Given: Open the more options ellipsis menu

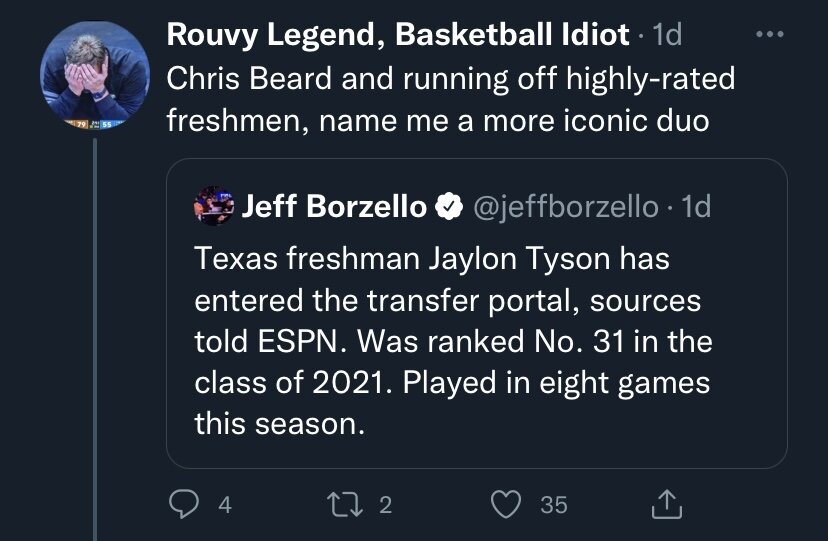Looking at the screenshot, I should [x=768, y=35].
